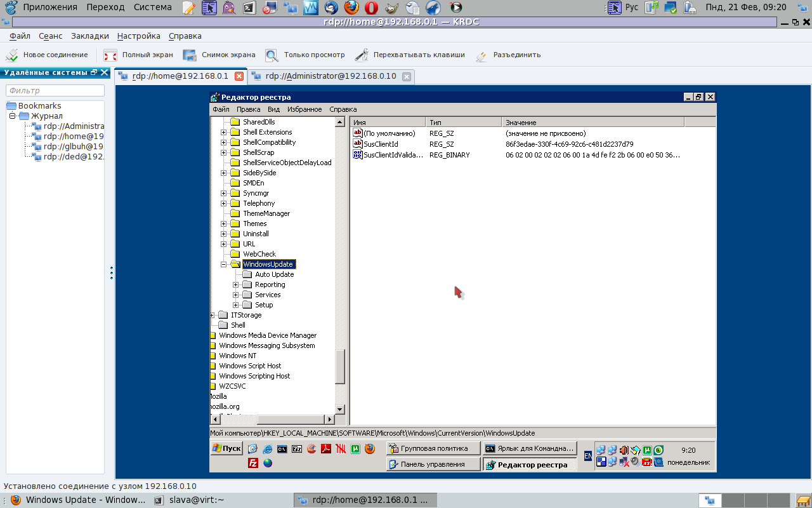
Task: Expand the Setup subkey
Action: [x=235, y=305]
